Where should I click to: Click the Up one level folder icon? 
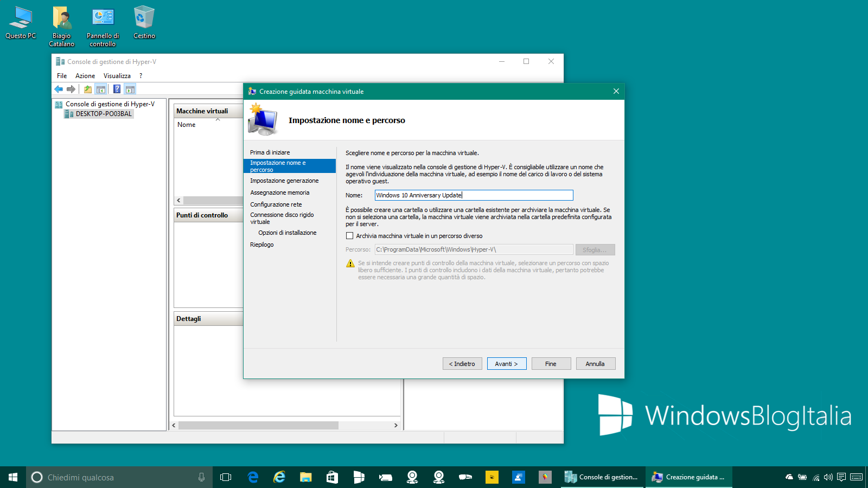88,89
